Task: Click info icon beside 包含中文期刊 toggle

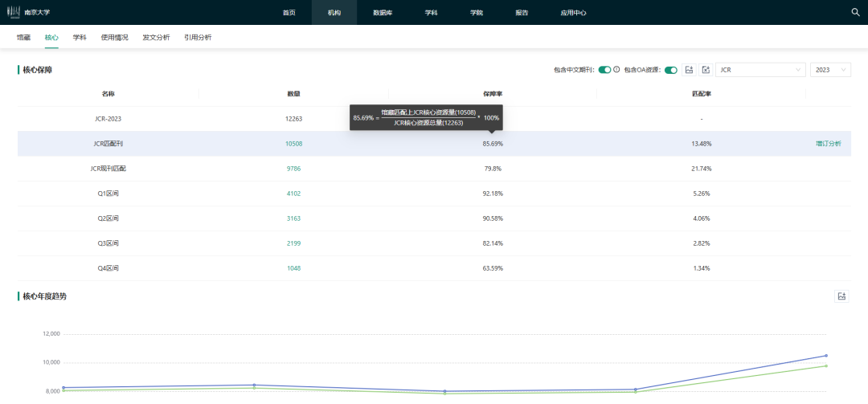Action: tap(616, 70)
